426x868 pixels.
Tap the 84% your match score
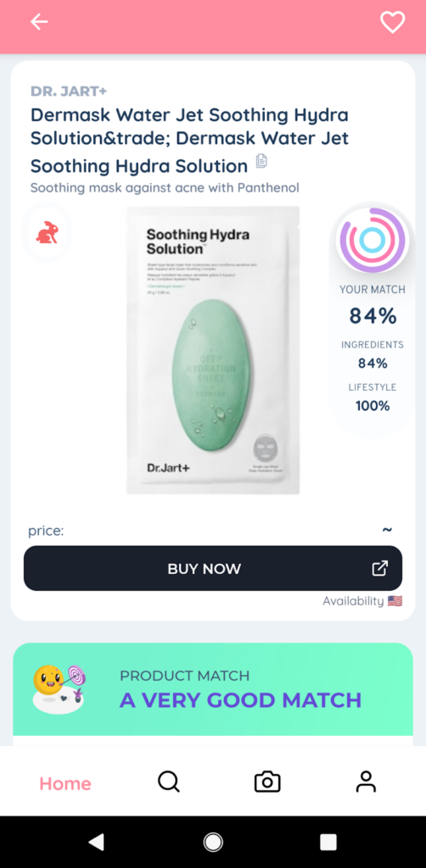tap(373, 316)
